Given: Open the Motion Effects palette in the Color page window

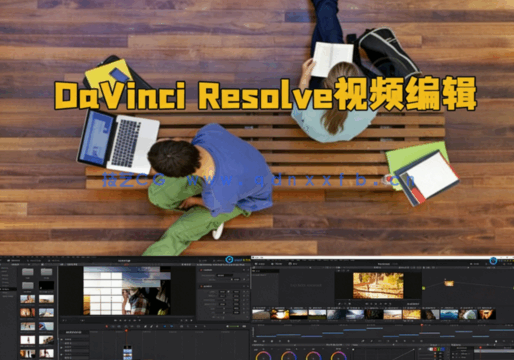Looking at the screenshot, I should [289, 341].
